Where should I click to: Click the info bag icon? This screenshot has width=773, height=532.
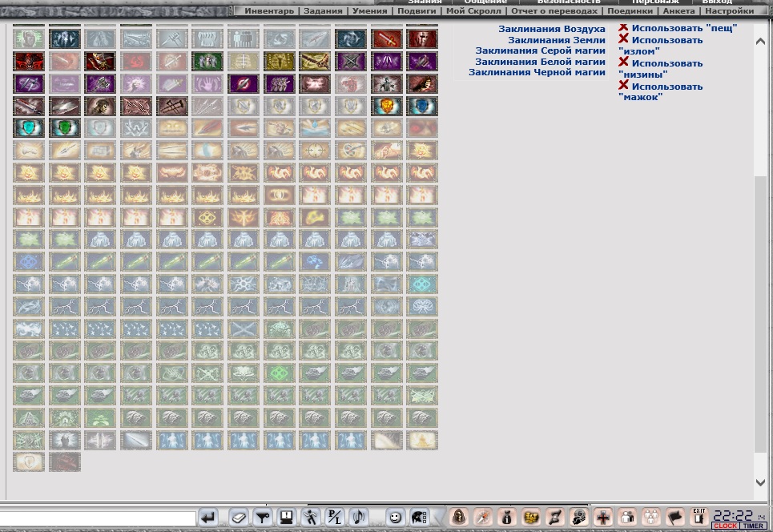(x=507, y=518)
